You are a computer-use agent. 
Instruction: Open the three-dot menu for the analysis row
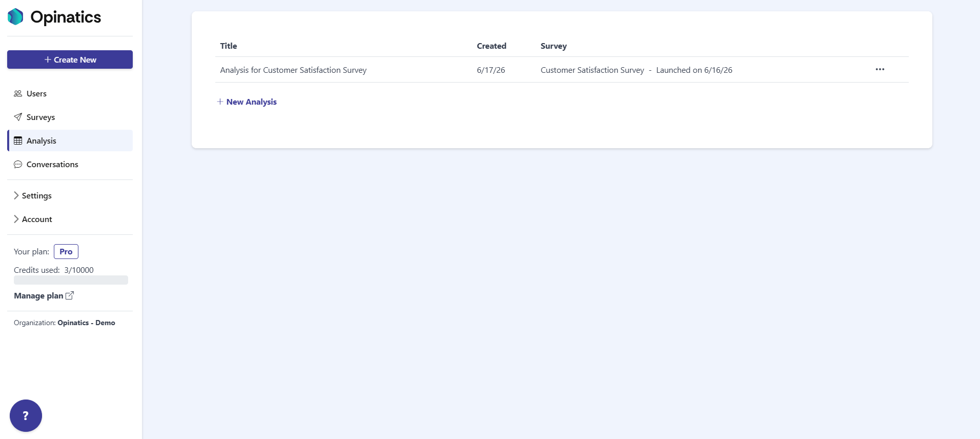click(880, 69)
